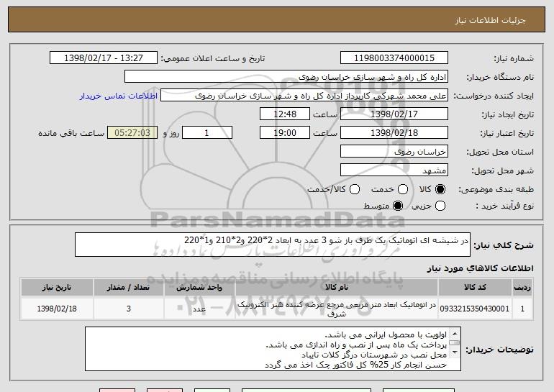Click the row number cell 1

[x=522, y=309]
